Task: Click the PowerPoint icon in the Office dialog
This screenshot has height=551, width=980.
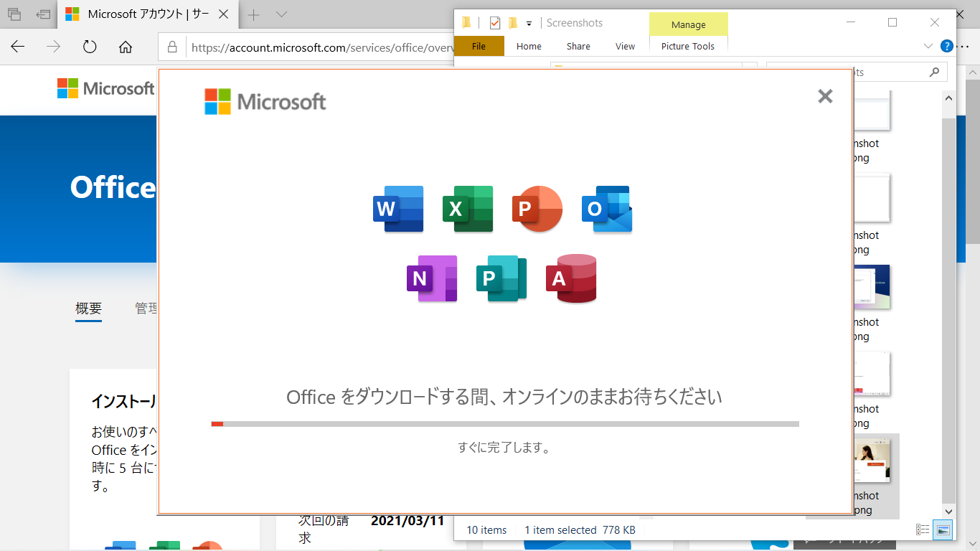Action: click(537, 209)
